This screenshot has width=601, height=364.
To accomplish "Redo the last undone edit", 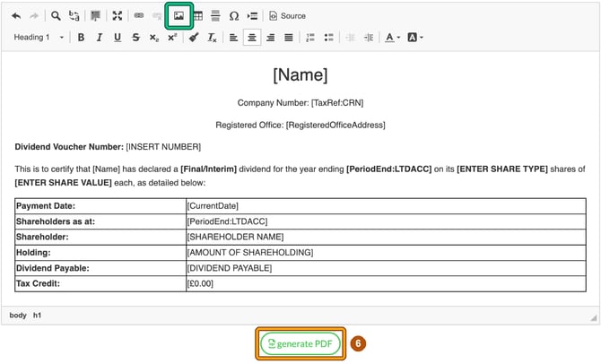I will click(x=34, y=16).
